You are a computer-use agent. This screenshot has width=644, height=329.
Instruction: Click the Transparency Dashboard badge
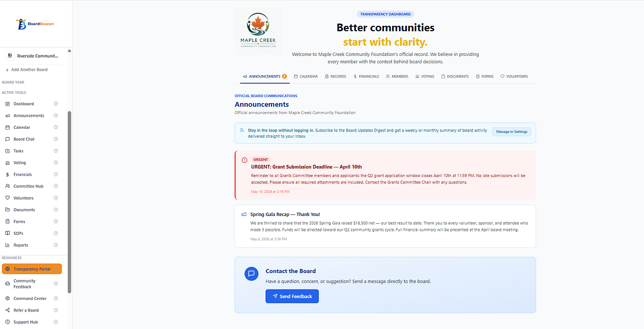point(385,14)
